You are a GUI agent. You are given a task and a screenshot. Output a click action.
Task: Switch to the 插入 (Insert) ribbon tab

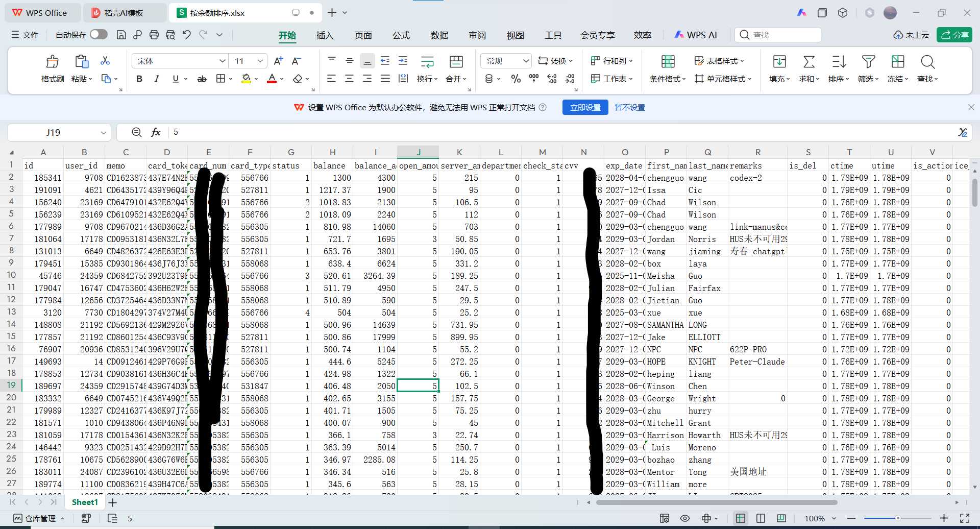tap(325, 35)
